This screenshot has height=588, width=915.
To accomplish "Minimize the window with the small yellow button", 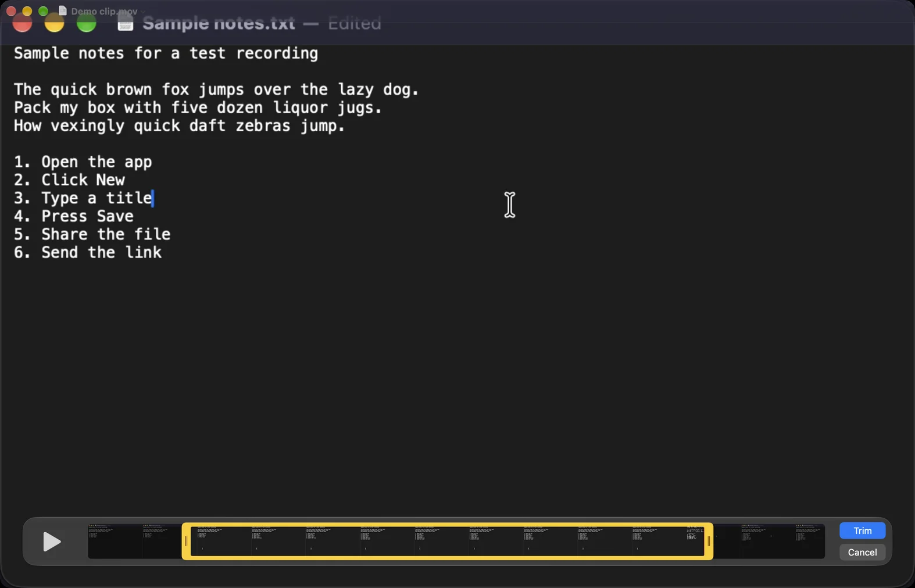I will point(27,11).
